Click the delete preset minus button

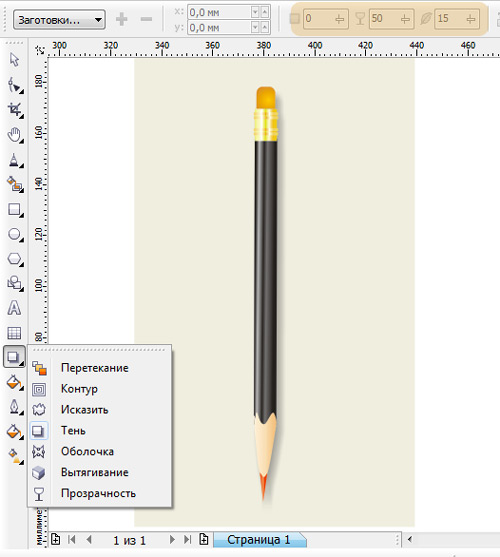[x=146, y=19]
